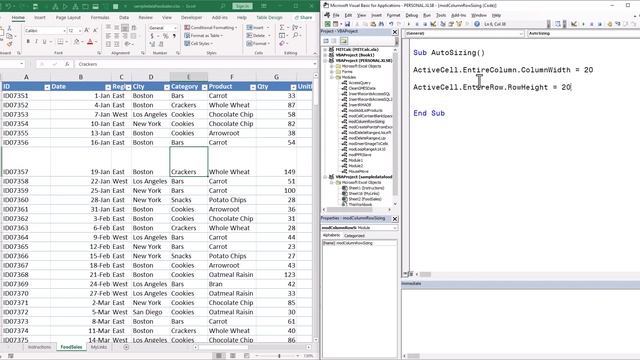Open the Table Design ribbon tab
The width and height of the screenshot is (640, 360).
click(269, 18)
